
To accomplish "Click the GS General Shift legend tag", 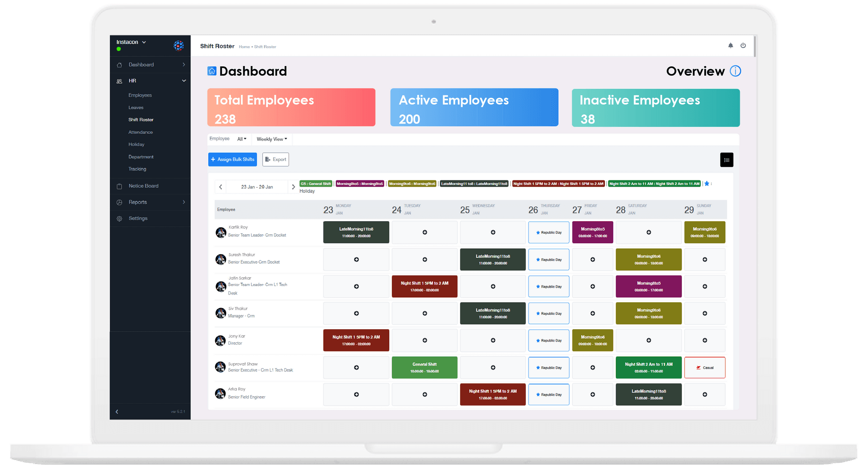I will (x=316, y=184).
